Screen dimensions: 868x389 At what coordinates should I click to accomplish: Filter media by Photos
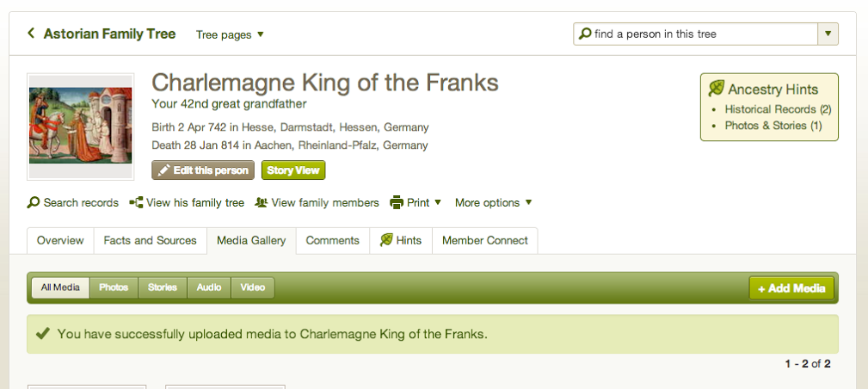pos(114,287)
